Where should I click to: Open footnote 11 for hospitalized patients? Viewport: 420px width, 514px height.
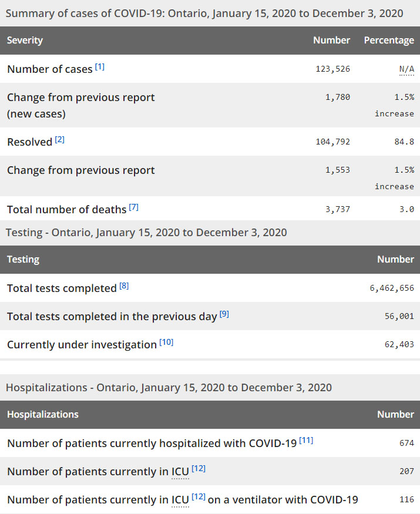pos(306,441)
